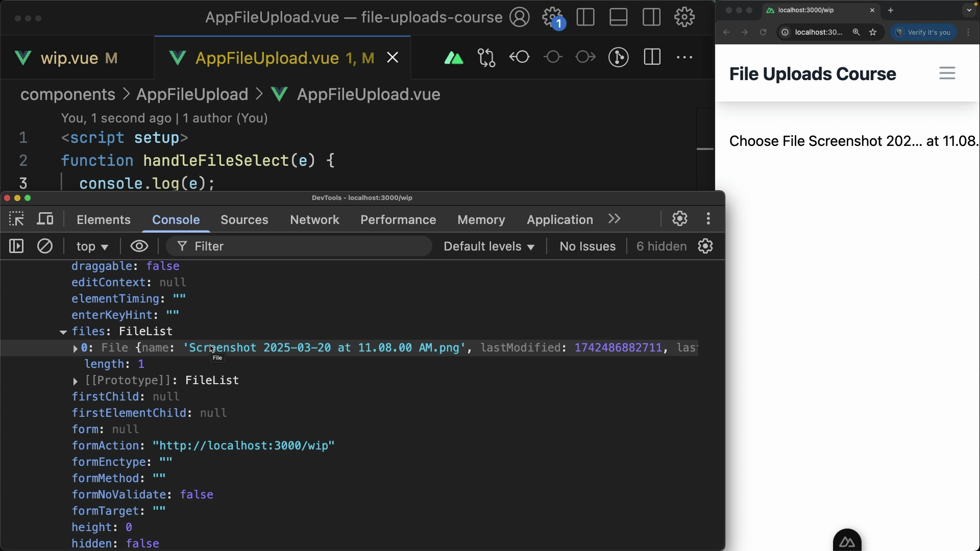Click formAction localhost URL value
The width and height of the screenshot is (980, 551).
point(243,446)
